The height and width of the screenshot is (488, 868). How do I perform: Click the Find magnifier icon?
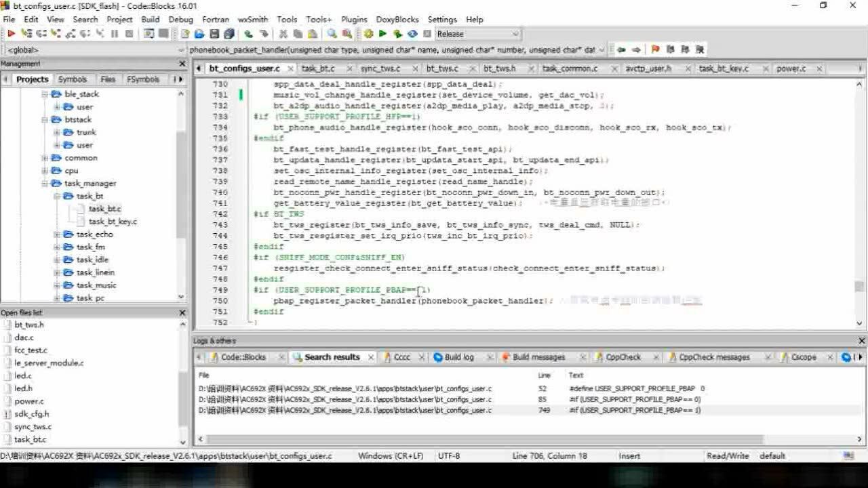[x=332, y=34]
